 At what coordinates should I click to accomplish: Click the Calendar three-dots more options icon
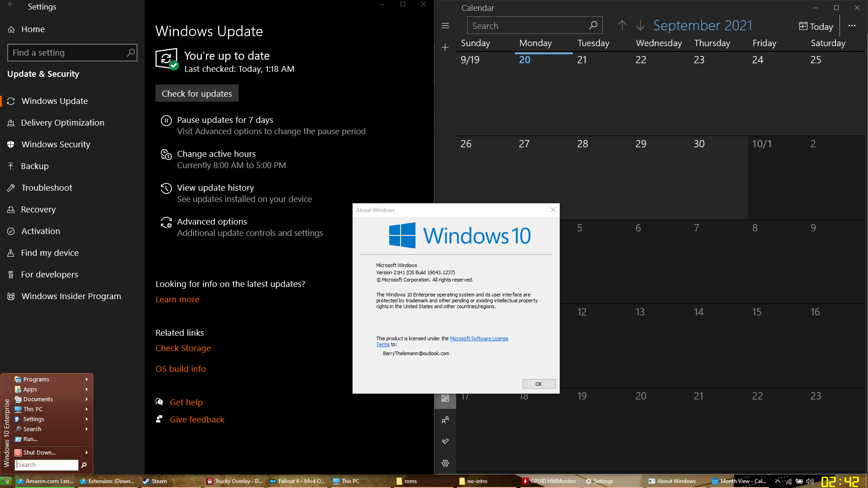pyautogui.click(x=852, y=26)
